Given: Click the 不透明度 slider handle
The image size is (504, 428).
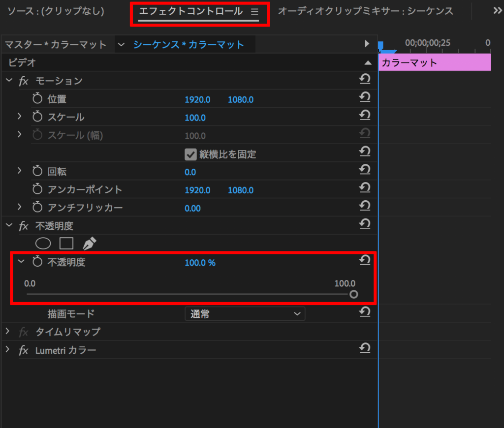Looking at the screenshot, I should pos(353,294).
